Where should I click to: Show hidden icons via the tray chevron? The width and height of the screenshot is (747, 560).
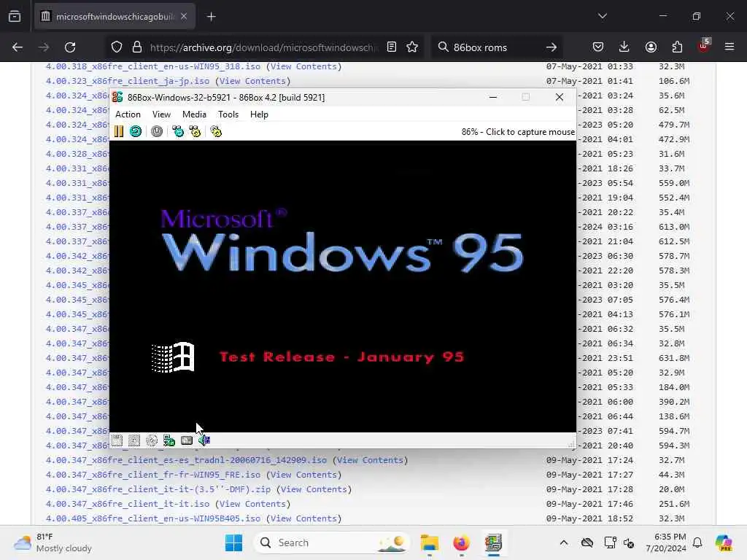pyautogui.click(x=564, y=542)
